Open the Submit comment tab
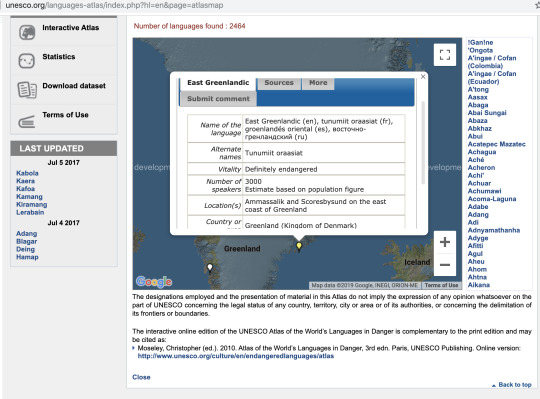540x399 pixels. coord(218,99)
